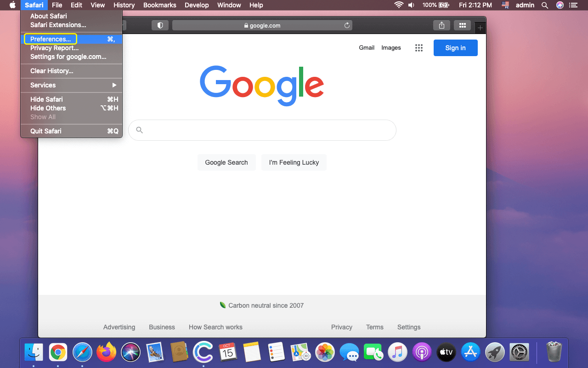Click the Launchpad rocket icon in Dock
The width and height of the screenshot is (588, 368).
click(494, 352)
